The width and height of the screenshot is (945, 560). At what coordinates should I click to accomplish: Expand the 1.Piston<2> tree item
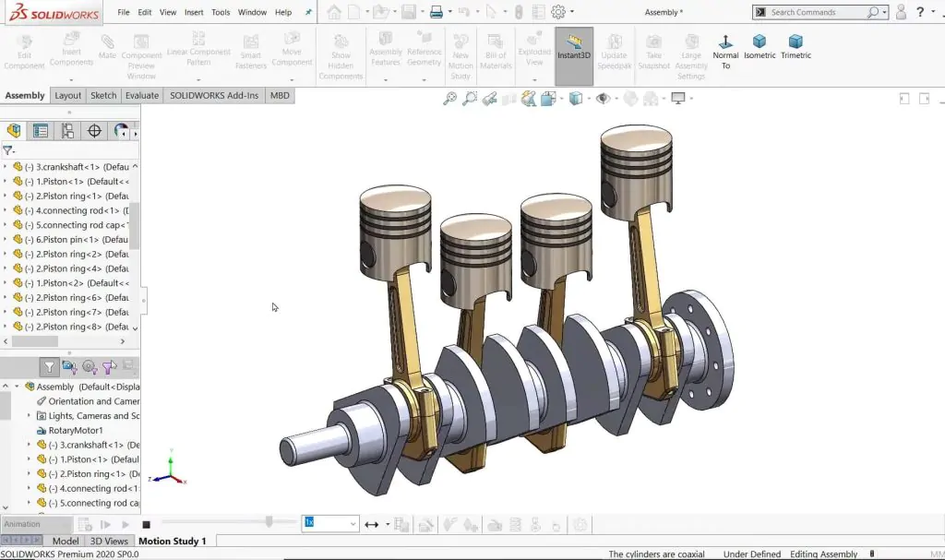tap(6, 282)
